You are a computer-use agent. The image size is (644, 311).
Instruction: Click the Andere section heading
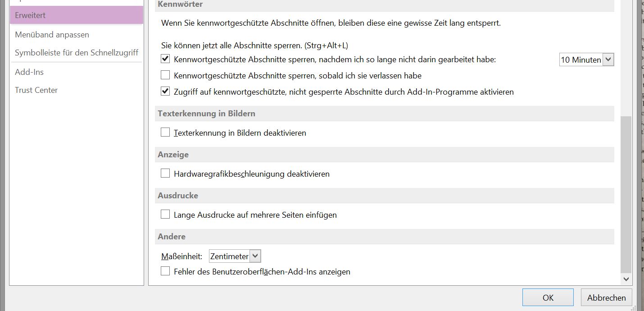(x=172, y=237)
